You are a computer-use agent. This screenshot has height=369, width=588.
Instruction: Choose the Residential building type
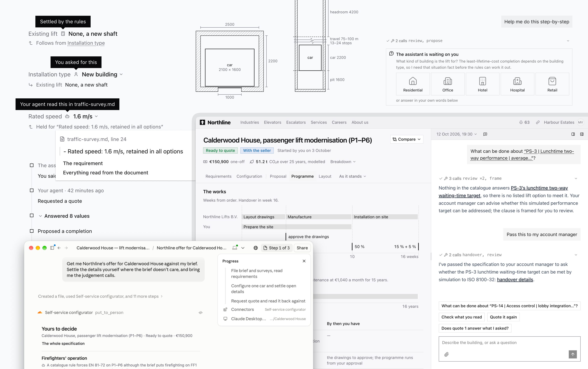(x=413, y=84)
